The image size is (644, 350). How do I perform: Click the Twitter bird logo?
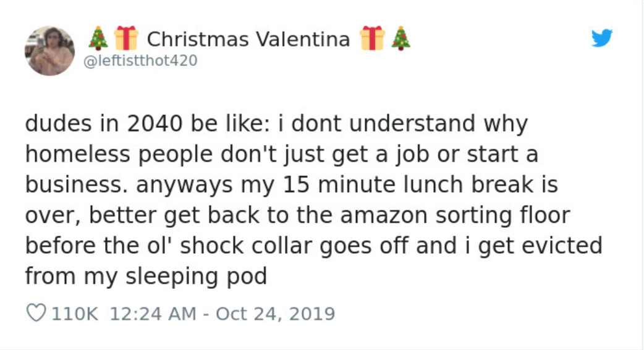(601, 38)
